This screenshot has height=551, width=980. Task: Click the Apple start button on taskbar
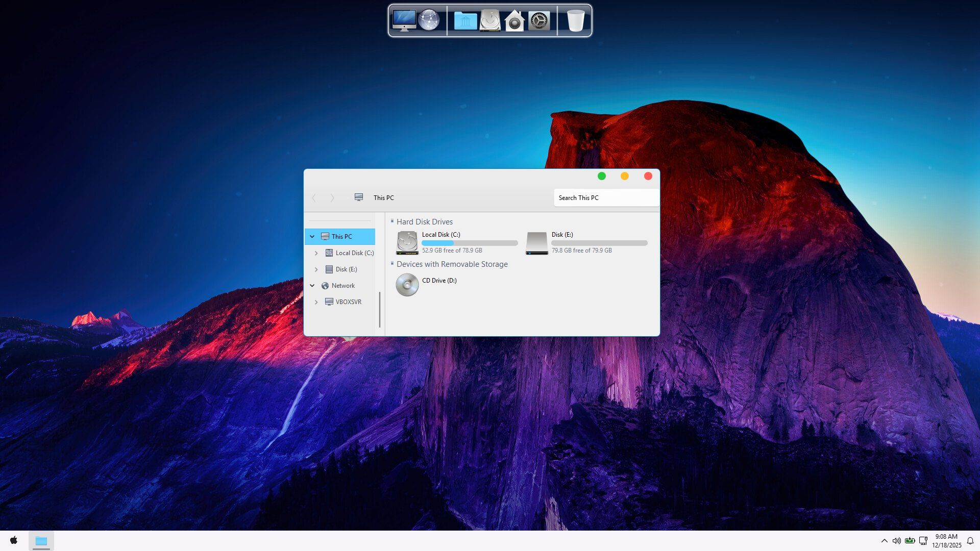tap(14, 540)
